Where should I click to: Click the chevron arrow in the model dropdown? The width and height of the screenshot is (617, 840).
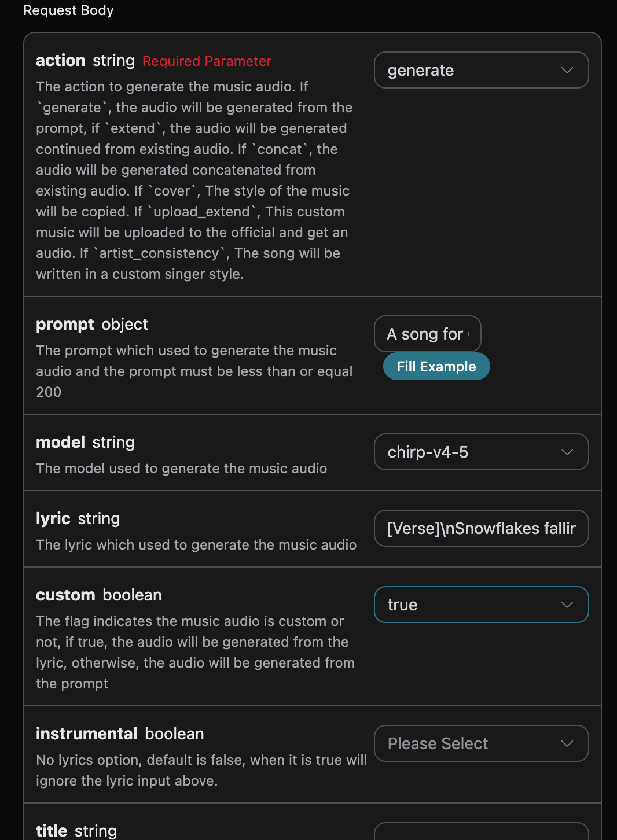567,452
